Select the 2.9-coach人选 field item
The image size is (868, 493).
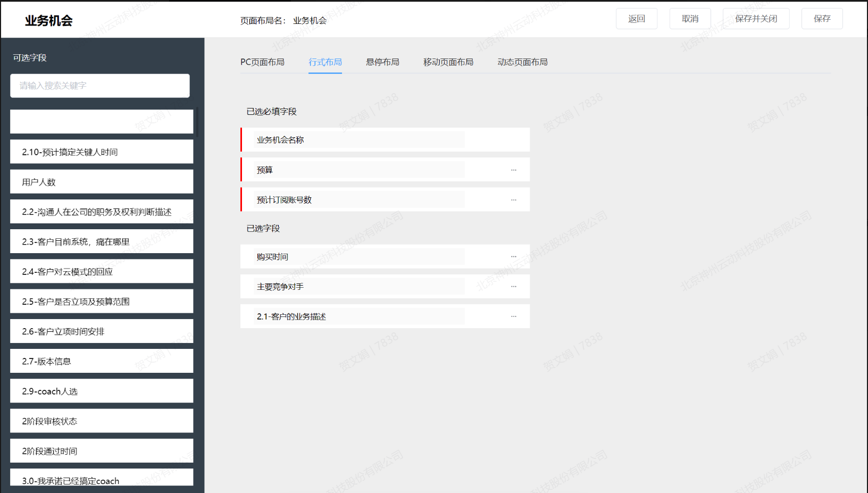[102, 391]
